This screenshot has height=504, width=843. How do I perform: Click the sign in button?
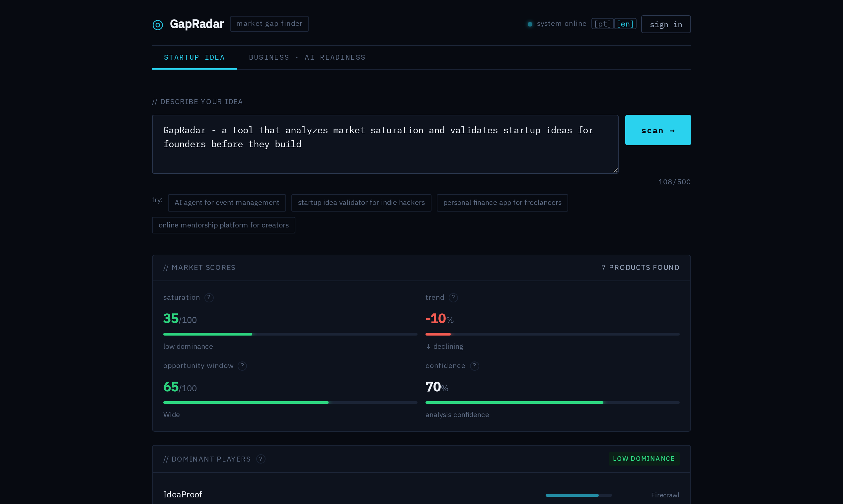(x=666, y=25)
